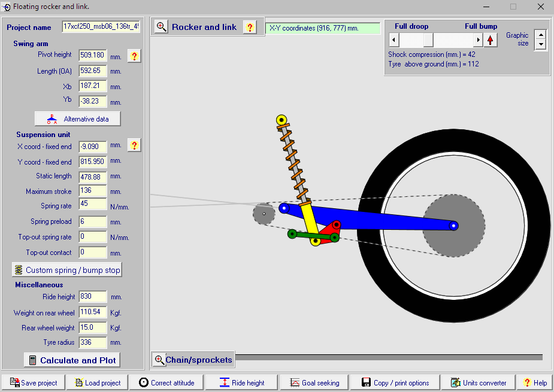
Task: Click the magnifier icon beside Chain/sprockets
Action: (x=159, y=360)
